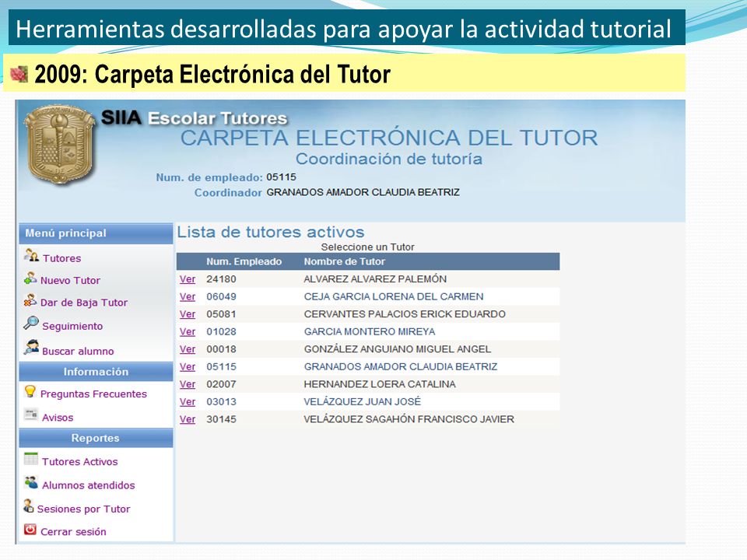Click Ver for CERVANTES PALACIOS ERICK EDUARDO
The width and height of the screenshot is (747, 560).
pos(188,314)
